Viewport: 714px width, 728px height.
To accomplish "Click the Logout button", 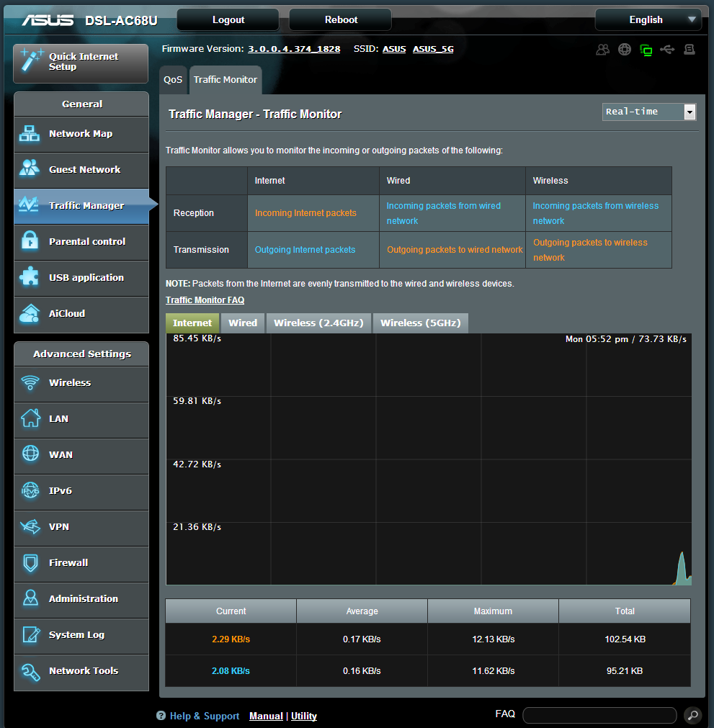I will point(228,19).
